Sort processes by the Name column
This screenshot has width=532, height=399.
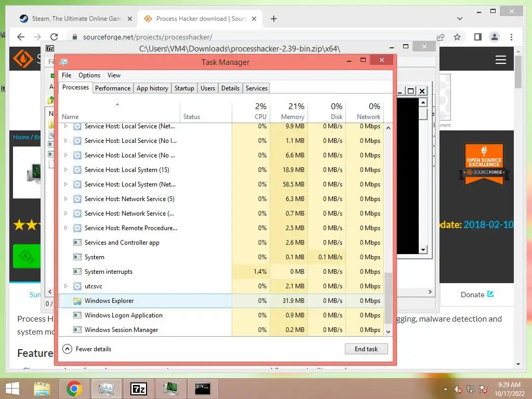tap(119, 111)
